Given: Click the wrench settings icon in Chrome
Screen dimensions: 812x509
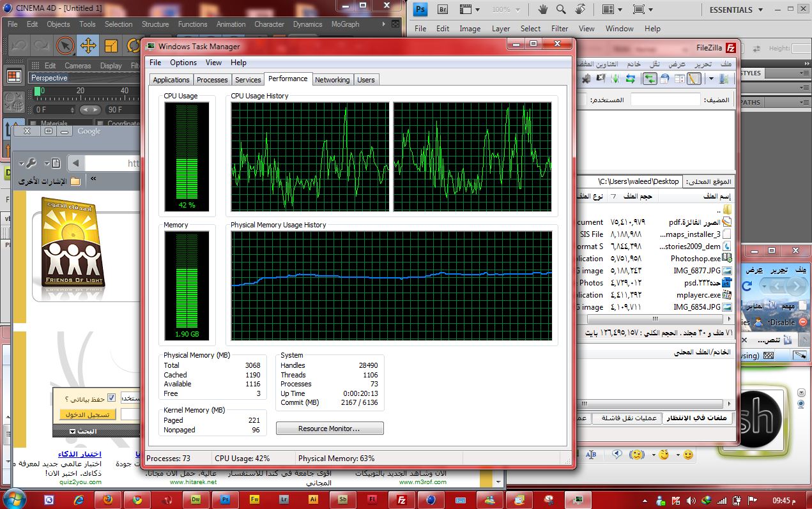Looking at the screenshot, I should (30, 163).
